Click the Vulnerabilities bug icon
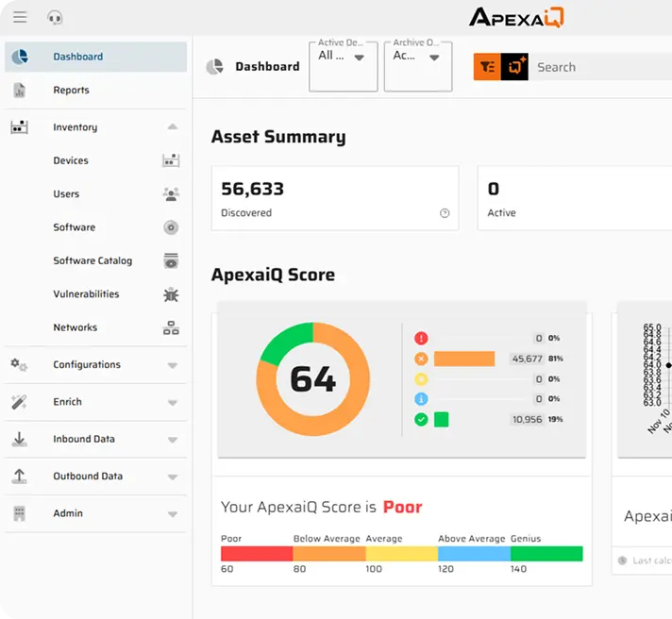672x619 pixels. (x=171, y=294)
